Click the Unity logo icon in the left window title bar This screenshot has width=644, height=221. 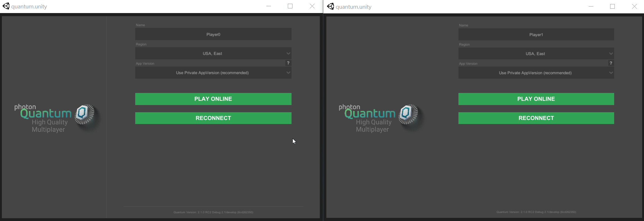pos(6,6)
